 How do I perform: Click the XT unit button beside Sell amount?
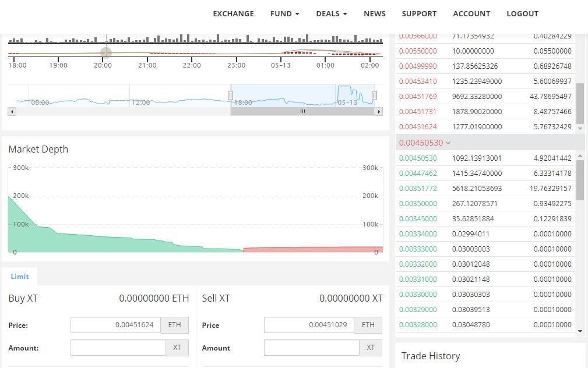tap(371, 348)
